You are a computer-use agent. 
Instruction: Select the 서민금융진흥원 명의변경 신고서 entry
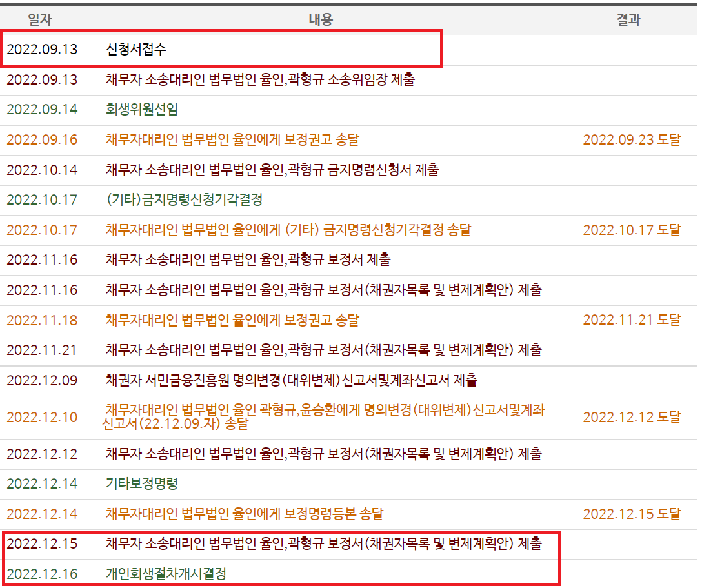click(x=292, y=380)
